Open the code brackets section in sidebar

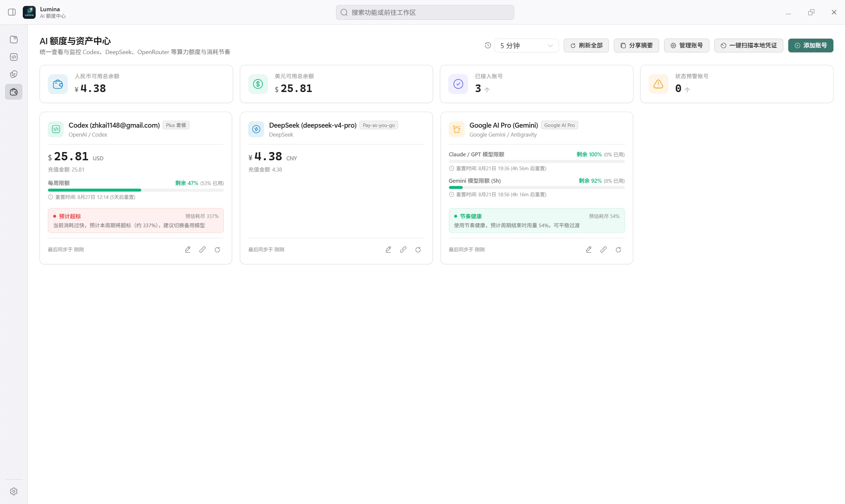(x=14, y=57)
